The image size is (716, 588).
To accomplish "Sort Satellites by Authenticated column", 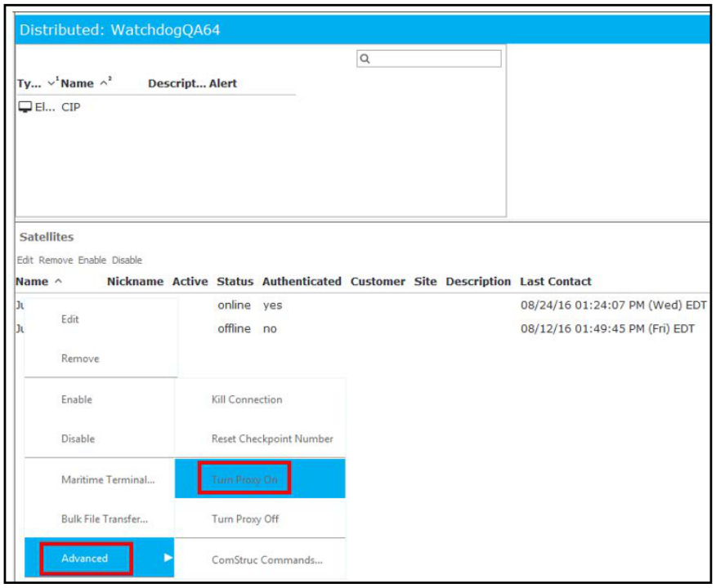I will tap(302, 282).
